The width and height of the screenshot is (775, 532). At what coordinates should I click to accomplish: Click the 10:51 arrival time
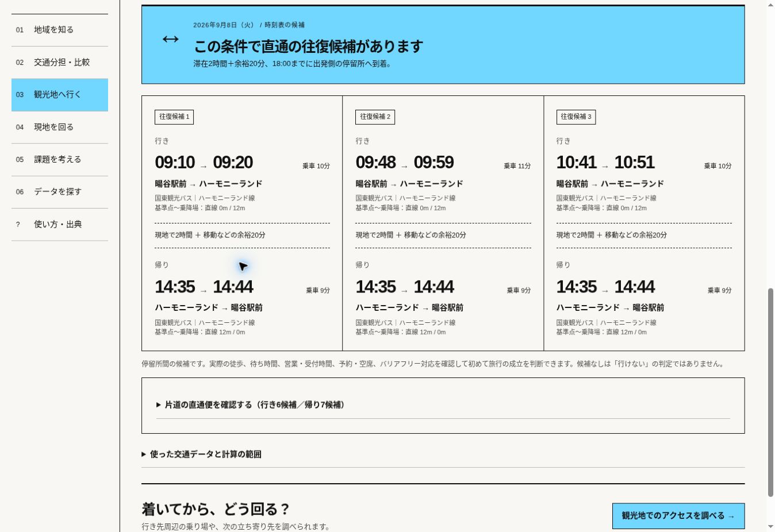[635, 163]
